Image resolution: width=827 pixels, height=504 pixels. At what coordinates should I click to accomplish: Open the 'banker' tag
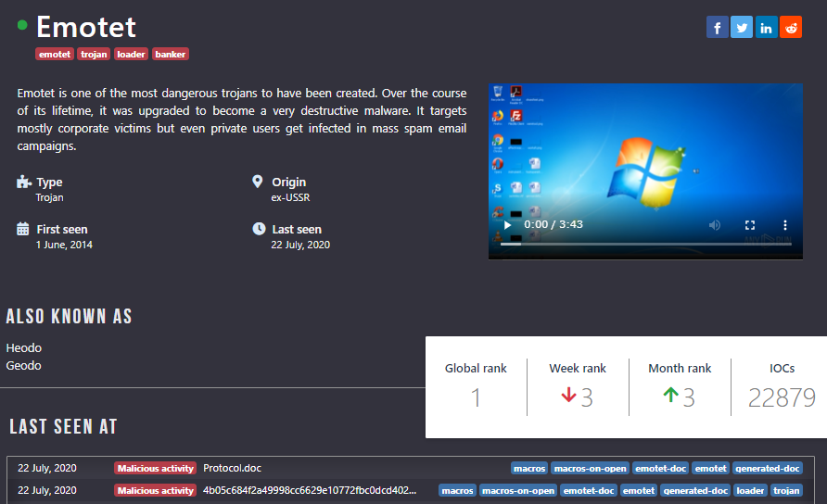(x=171, y=55)
